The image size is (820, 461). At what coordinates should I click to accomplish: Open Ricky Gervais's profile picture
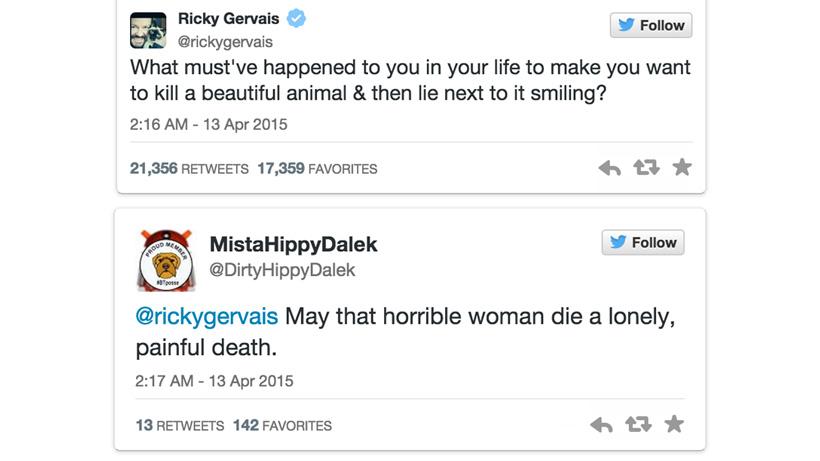(x=148, y=30)
